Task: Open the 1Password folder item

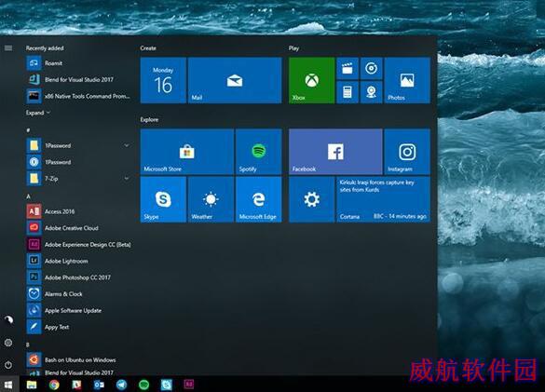Action: (x=78, y=145)
